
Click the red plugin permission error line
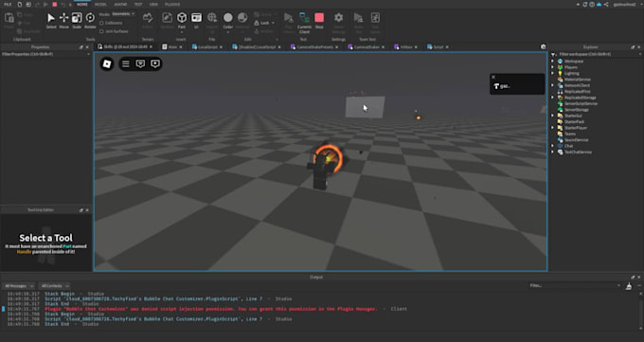click(210, 309)
